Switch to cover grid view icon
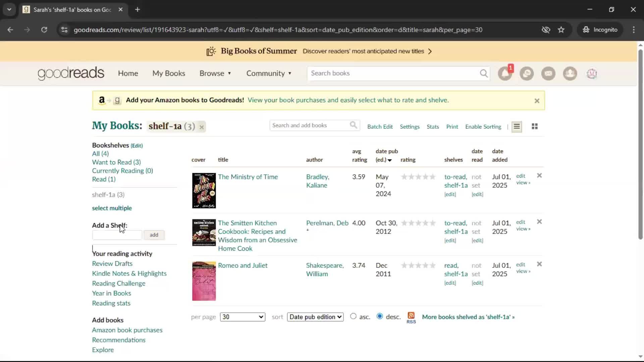 tap(535, 126)
